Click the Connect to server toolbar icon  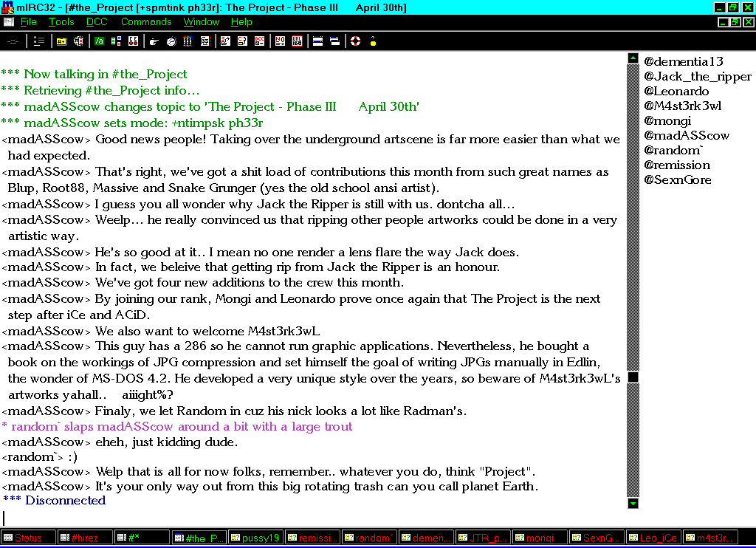[13, 41]
